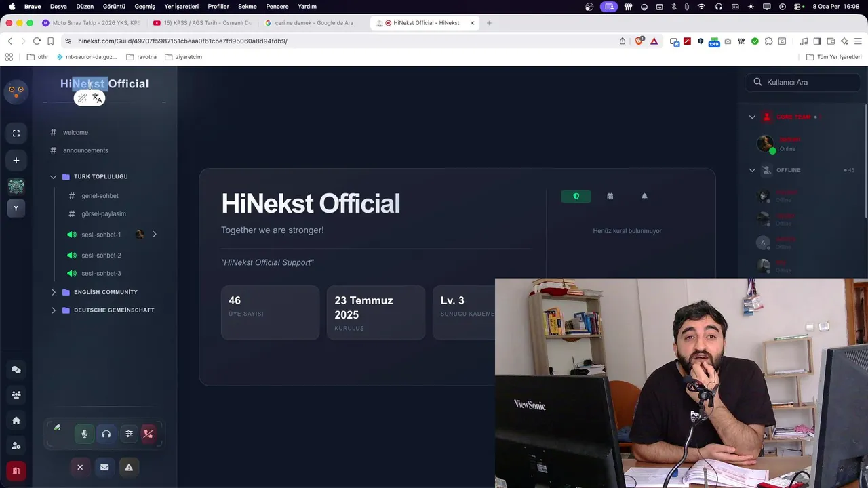Open the Geçmiş menu in the menu bar
Image resolution: width=868 pixels, height=488 pixels.
(x=144, y=6)
